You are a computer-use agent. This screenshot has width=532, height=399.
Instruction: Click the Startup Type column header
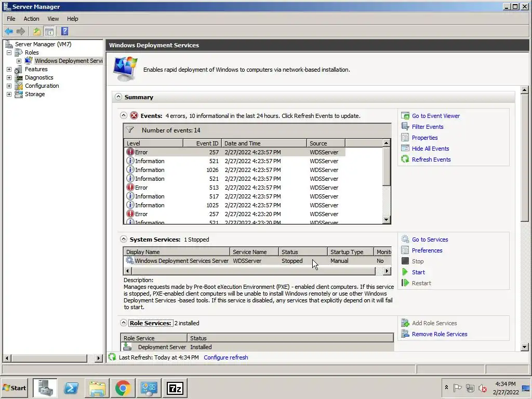point(351,252)
